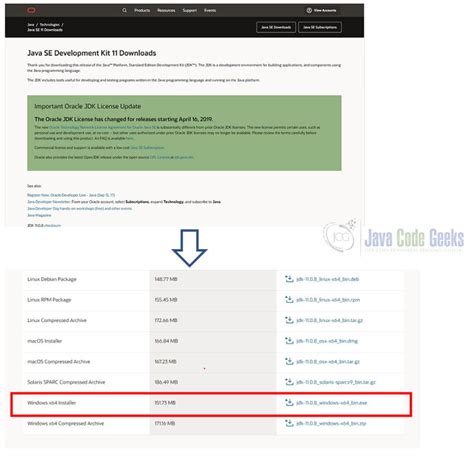Click the Oracle logo in header
This screenshot has width=474, height=464.
[x=31, y=10]
